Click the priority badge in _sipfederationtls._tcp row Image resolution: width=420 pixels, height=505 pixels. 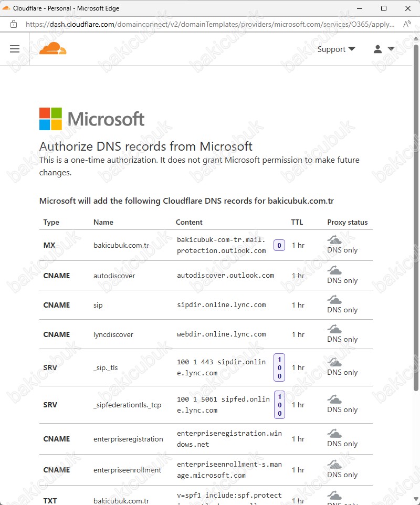(x=279, y=405)
